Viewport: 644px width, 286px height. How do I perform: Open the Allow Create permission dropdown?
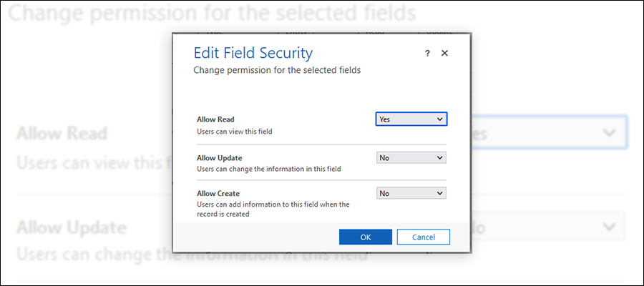(411, 193)
